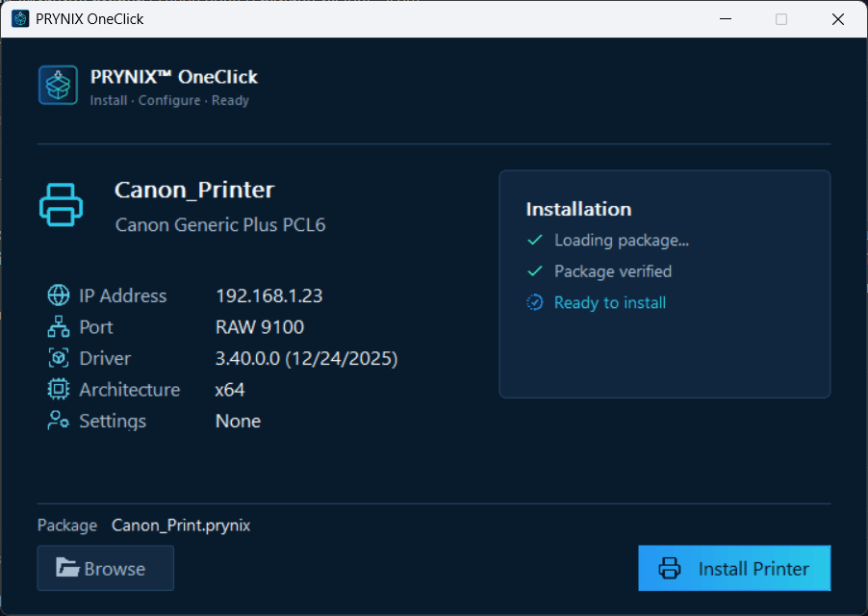Click the IP Address label
This screenshot has width=868, height=616.
click(x=123, y=295)
